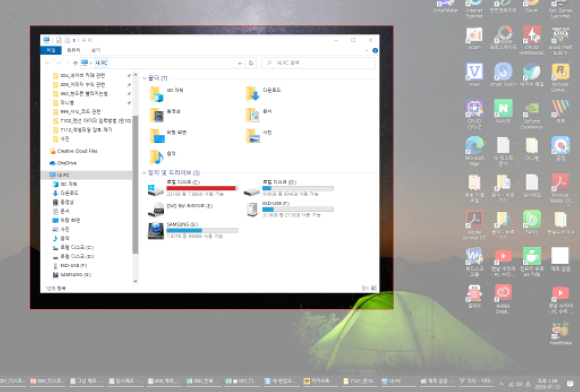Viewport: 580px width, 392px height.
Task: Open Adobe Creative Cloud desktop shortcut
Action: pyautogui.click(x=503, y=299)
